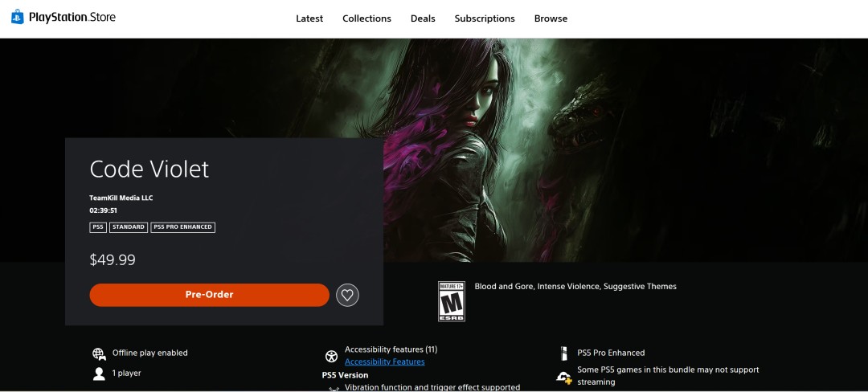This screenshot has width=868, height=392.
Task: Click the ESRB Mature 17+ rating badge
Action: click(x=451, y=301)
